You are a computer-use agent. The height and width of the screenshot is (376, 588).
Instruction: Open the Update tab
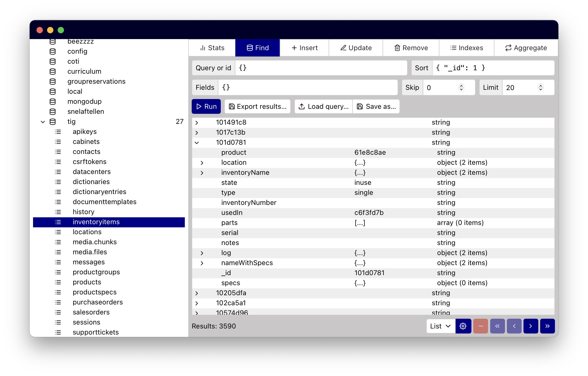click(356, 48)
